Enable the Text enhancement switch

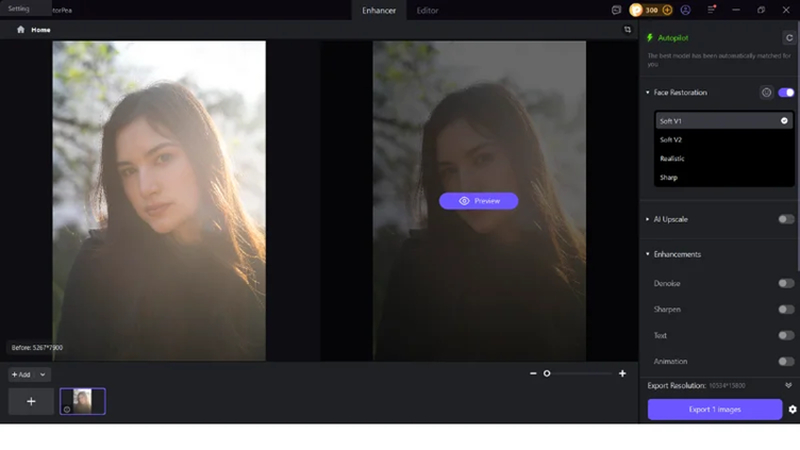(x=786, y=335)
